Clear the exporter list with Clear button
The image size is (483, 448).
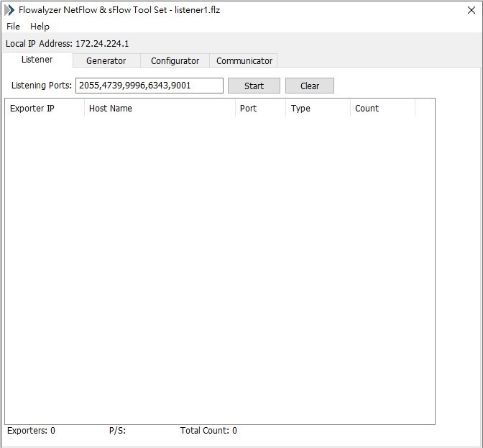tap(310, 86)
